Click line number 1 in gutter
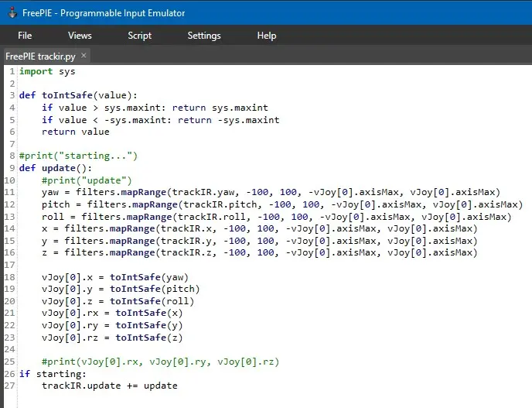 [x=12, y=71]
